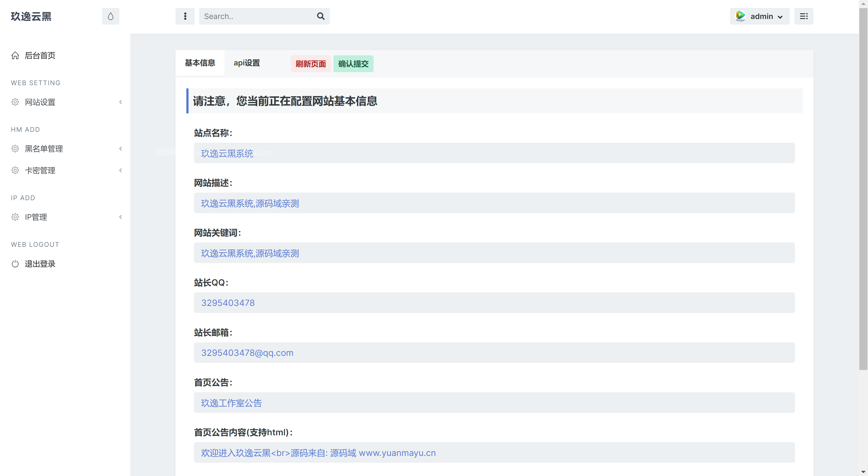868x476 pixels.
Task: Click the gear icon beside 网站设置
Action: point(15,102)
